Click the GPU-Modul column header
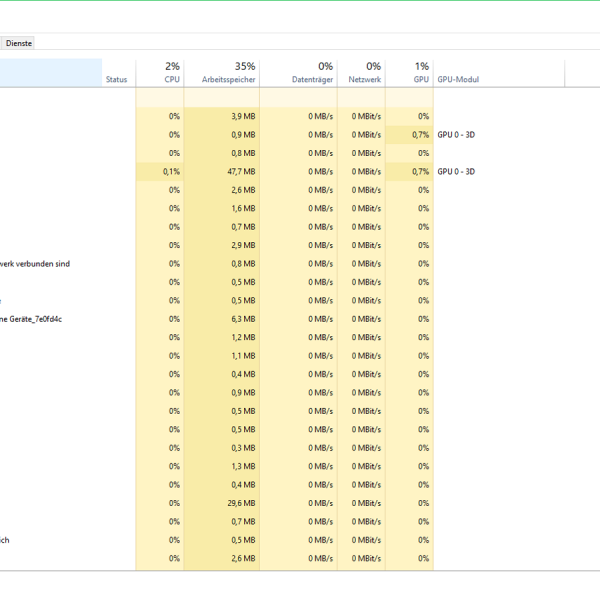The image size is (600, 600). 499,73
